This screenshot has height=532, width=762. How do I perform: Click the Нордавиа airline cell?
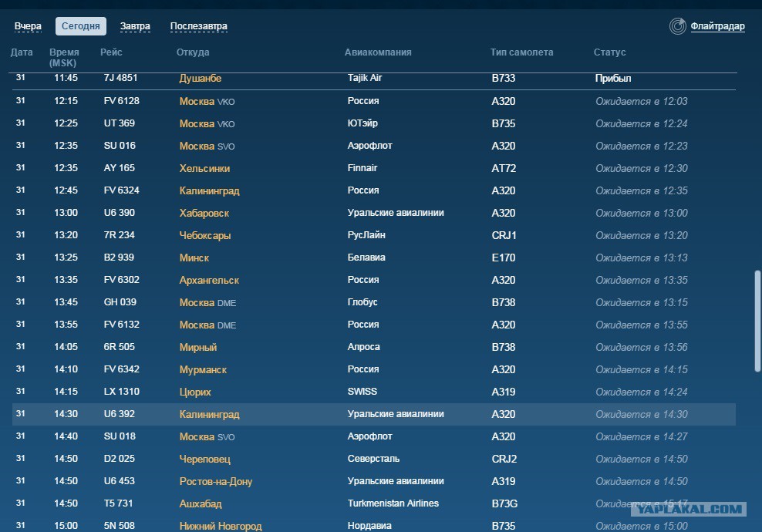(369, 526)
